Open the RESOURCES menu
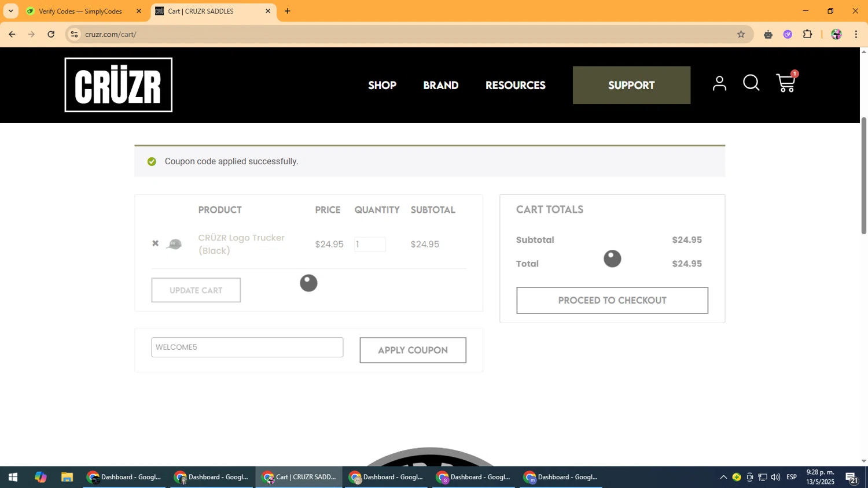Viewport: 868px width, 488px height. [x=516, y=85]
